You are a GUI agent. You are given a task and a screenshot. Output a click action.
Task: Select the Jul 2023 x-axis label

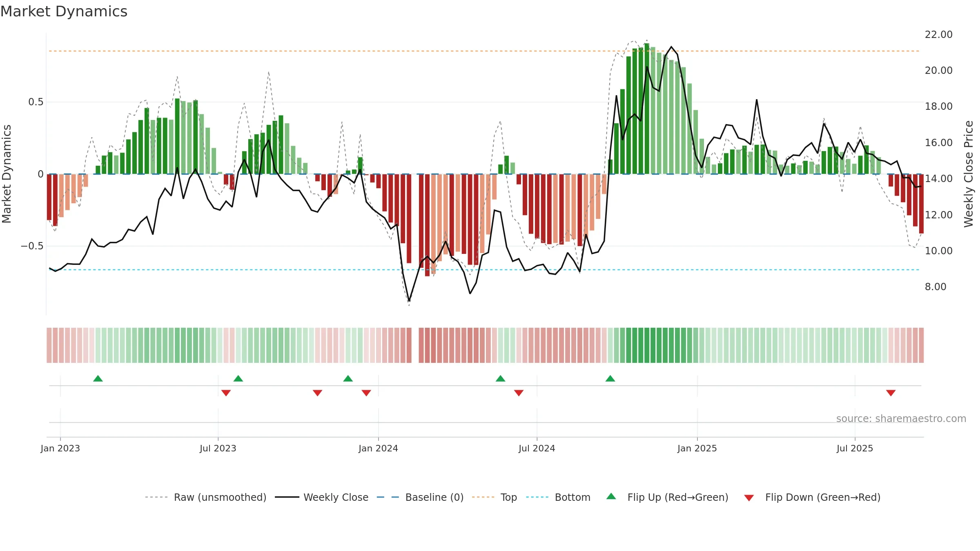coord(218,448)
